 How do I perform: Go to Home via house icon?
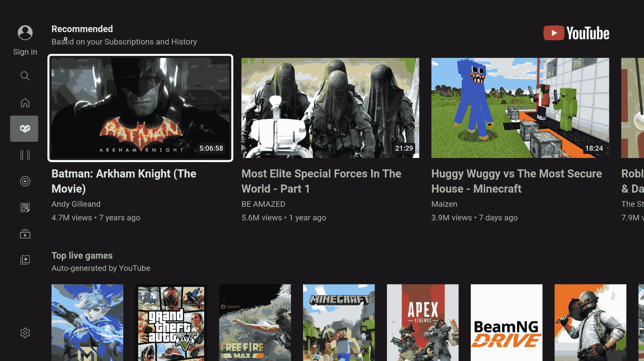(25, 102)
